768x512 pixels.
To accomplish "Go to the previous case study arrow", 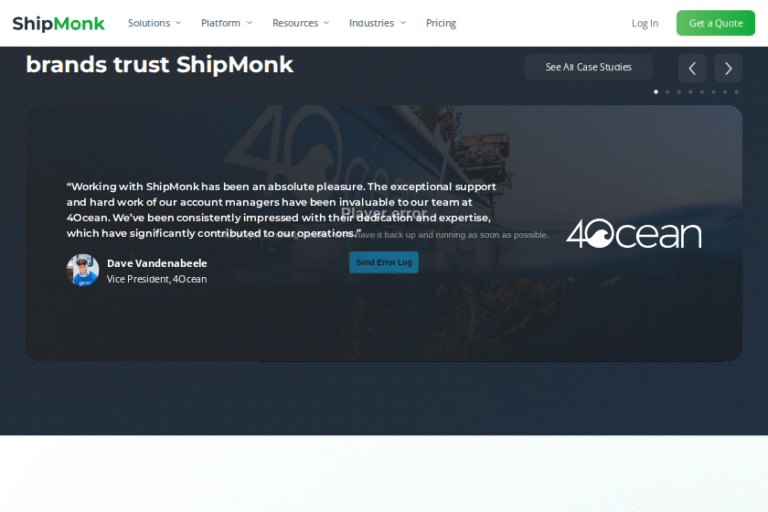I will pyautogui.click(x=692, y=68).
